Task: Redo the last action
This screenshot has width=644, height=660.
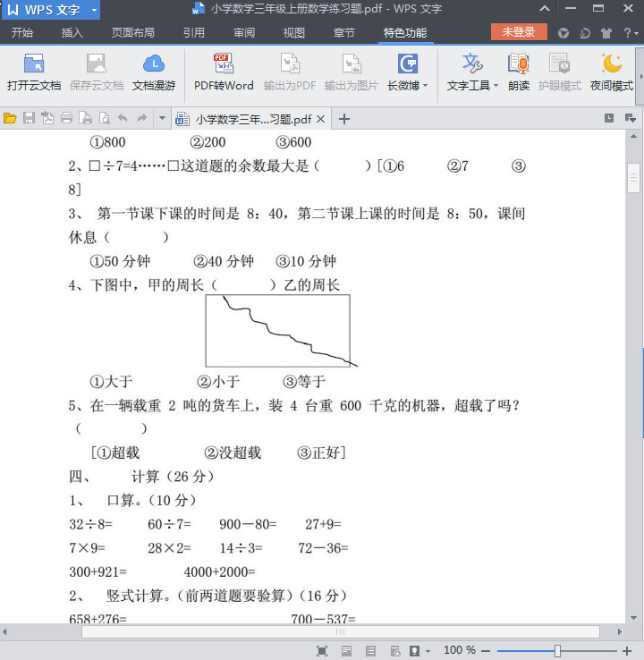Action: (x=142, y=118)
